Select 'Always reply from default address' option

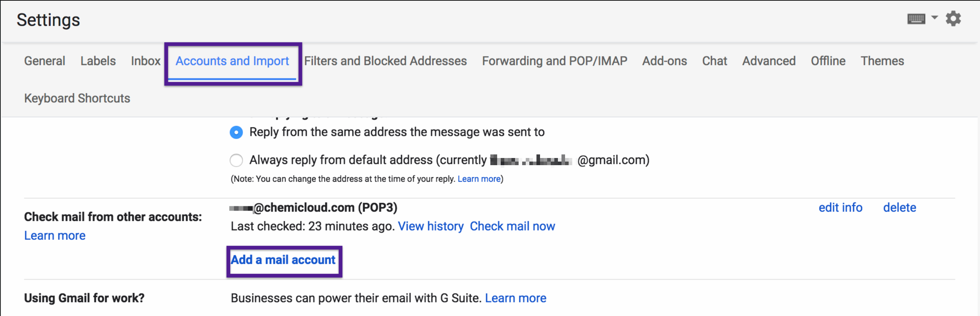(236, 160)
